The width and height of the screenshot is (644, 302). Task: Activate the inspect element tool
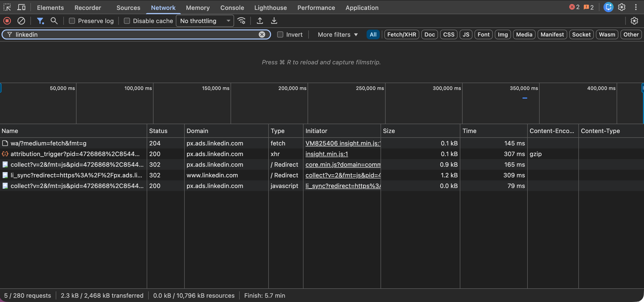coord(7,7)
